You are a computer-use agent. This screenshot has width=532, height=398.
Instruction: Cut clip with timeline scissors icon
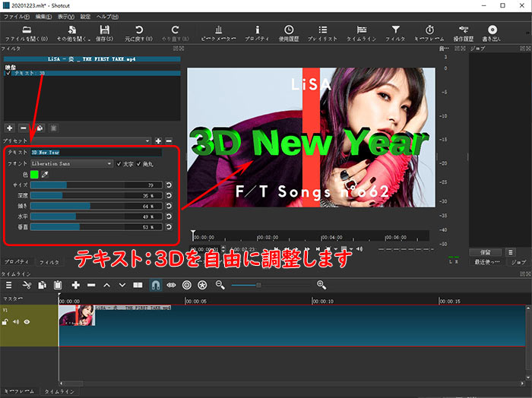pos(27,285)
